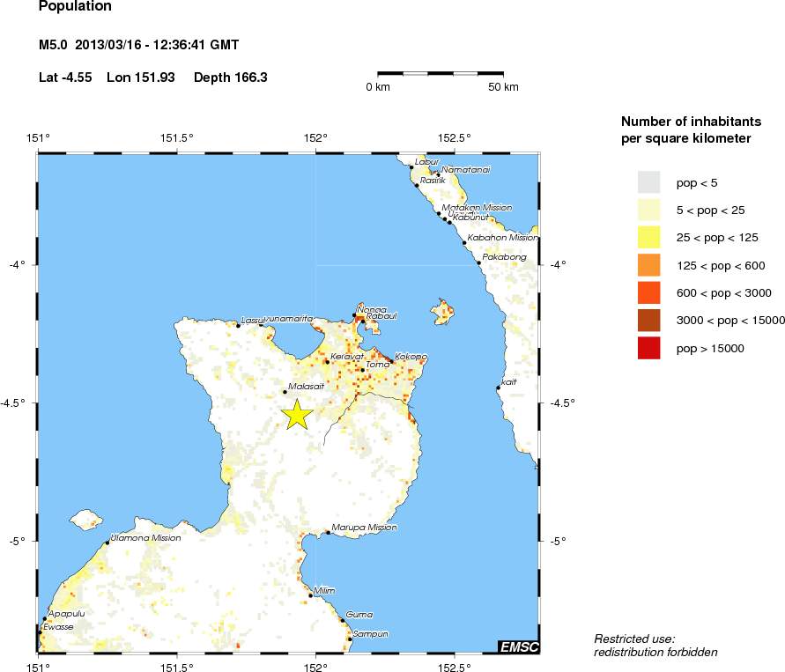The width and height of the screenshot is (785, 672).
Task: Click the light orange '125 < pop < 600' swatch
Action: (x=648, y=265)
